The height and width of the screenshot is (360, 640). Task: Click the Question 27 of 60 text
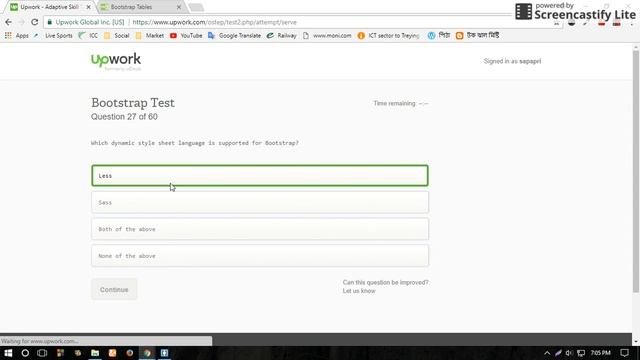124,117
